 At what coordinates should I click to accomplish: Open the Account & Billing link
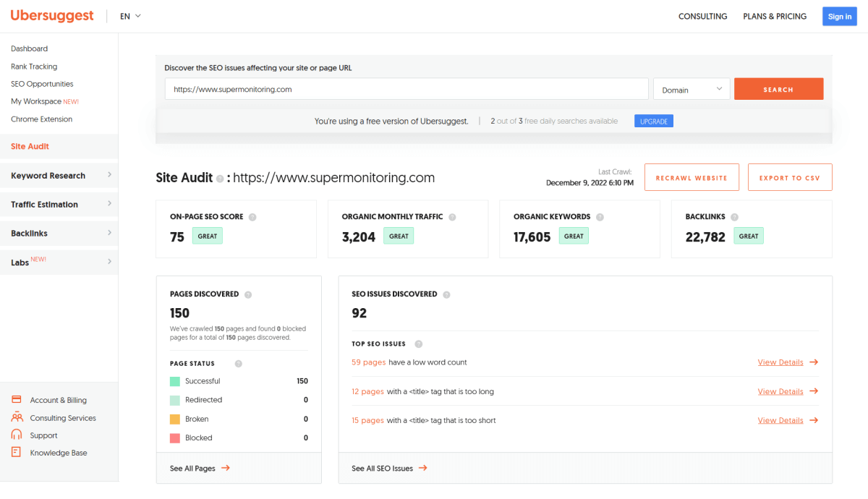pos(58,400)
